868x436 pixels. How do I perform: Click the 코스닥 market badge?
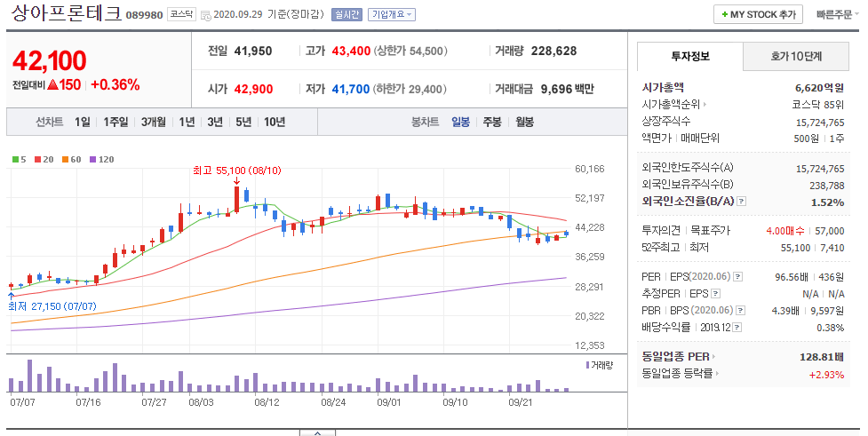181,14
